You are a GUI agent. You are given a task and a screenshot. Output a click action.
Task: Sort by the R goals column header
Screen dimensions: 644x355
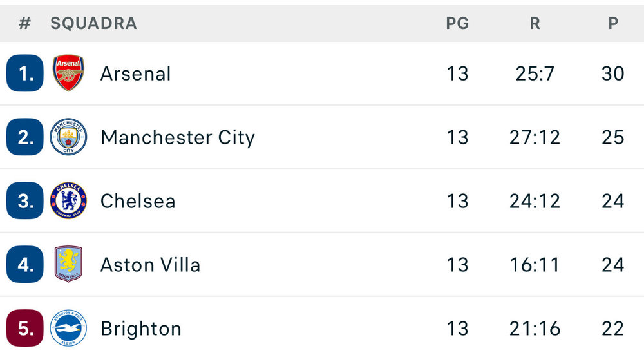(535, 23)
